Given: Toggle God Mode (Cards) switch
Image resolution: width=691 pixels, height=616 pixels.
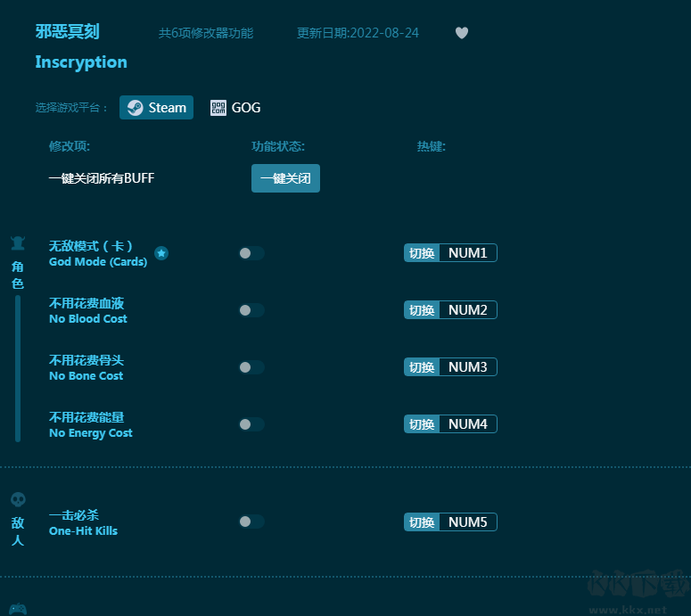Looking at the screenshot, I should [x=251, y=253].
